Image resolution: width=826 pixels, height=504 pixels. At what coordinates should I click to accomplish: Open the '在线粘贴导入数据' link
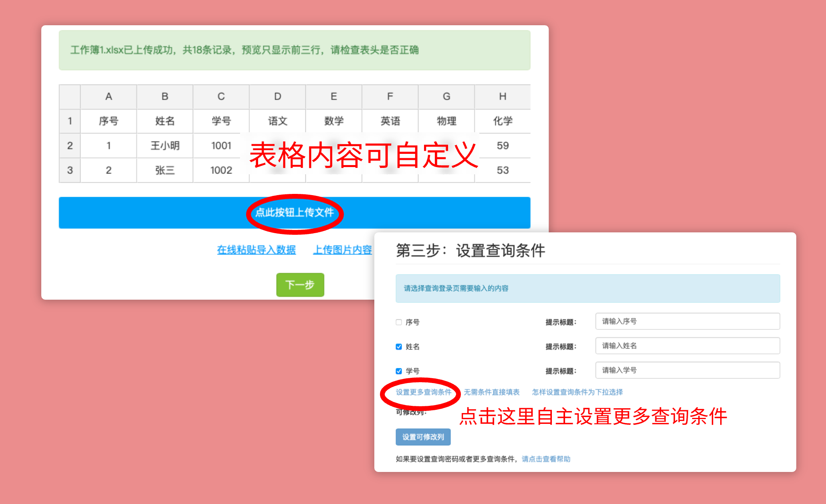[256, 250]
